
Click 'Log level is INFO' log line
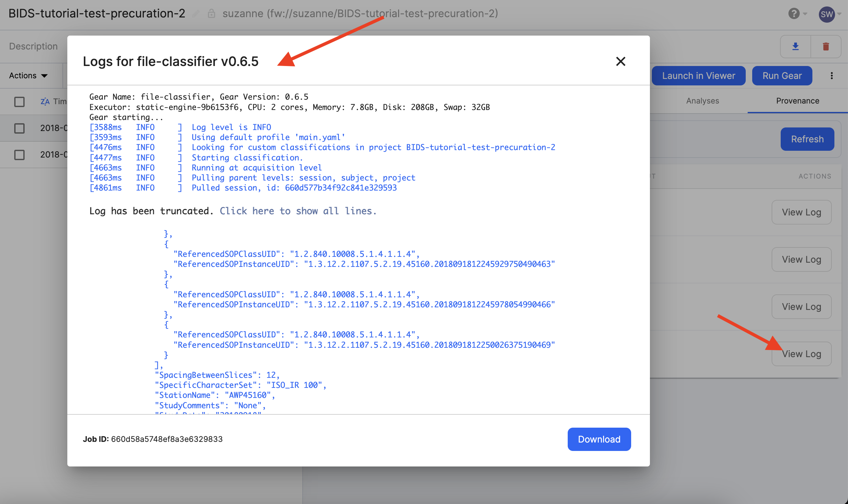pyautogui.click(x=180, y=127)
